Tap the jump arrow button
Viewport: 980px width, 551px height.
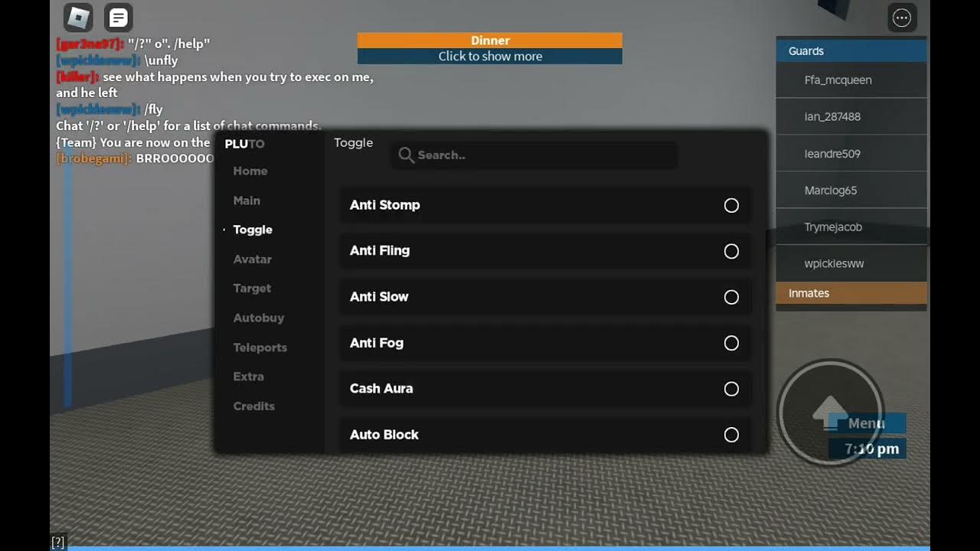(831, 412)
